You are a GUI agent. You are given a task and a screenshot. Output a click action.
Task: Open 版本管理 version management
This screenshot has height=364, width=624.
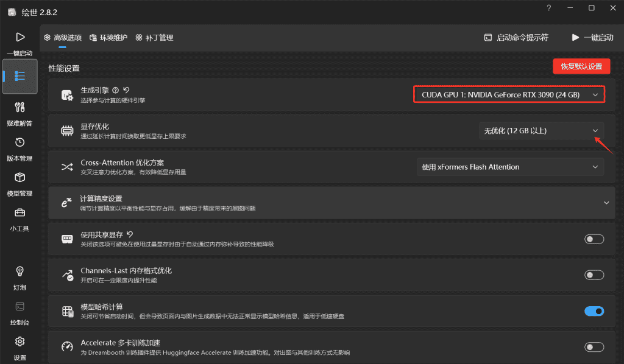tap(19, 149)
